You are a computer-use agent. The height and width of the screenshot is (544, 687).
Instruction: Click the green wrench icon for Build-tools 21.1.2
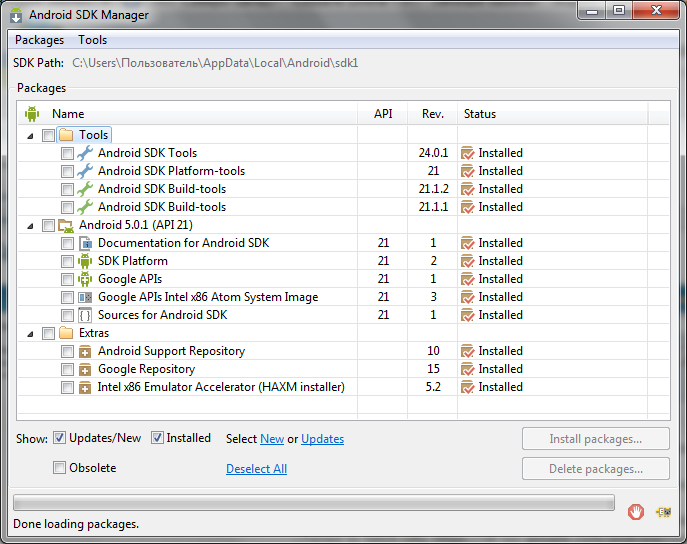(x=85, y=189)
